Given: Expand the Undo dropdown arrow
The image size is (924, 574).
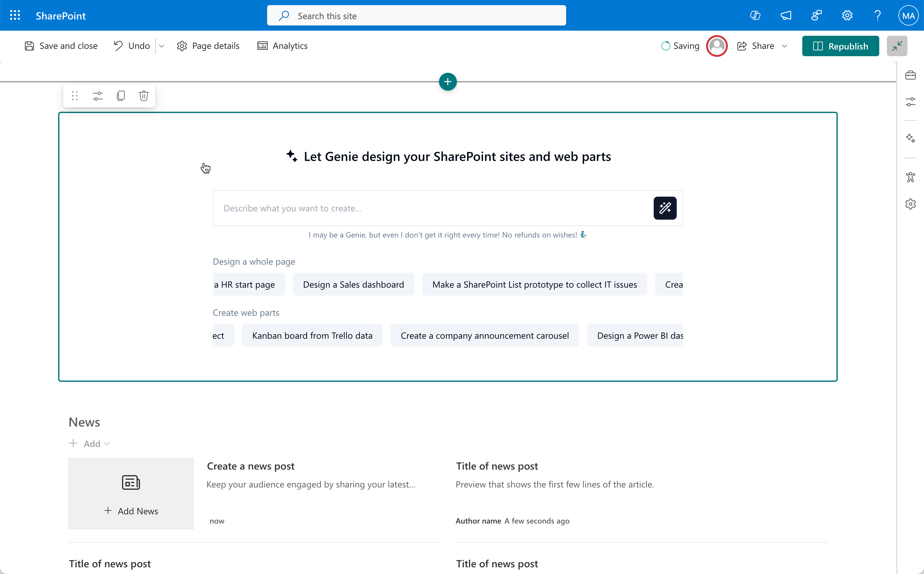Looking at the screenshot, I should tap(161, 46).
